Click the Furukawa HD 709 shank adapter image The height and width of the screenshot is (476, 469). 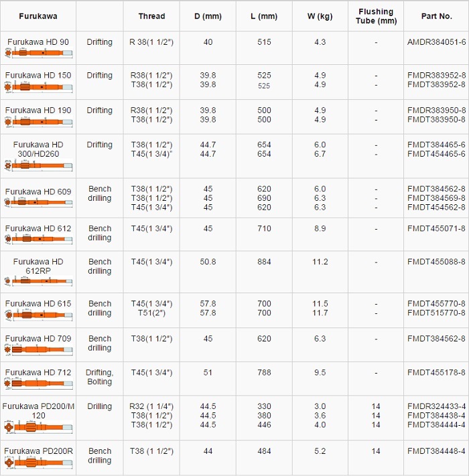click(39, 349)
